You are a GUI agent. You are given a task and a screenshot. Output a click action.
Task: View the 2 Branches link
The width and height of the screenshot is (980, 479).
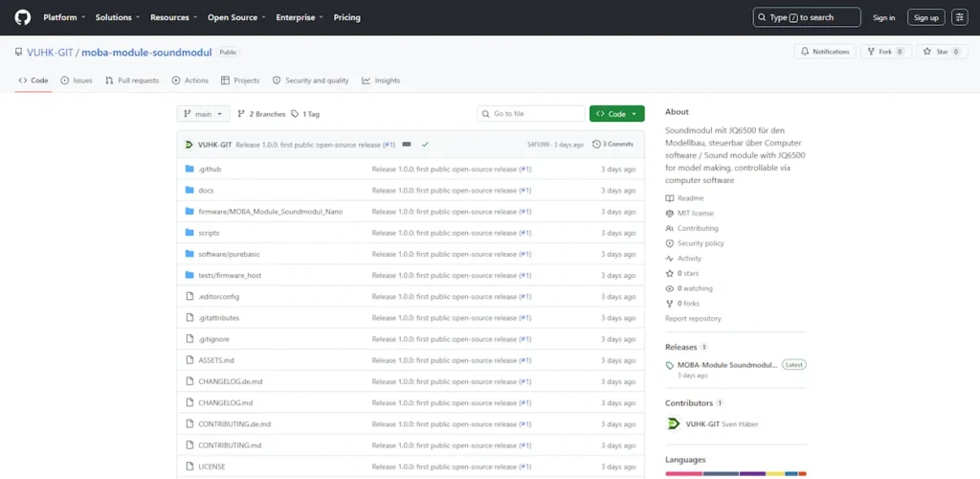click(x=261, y=114)
